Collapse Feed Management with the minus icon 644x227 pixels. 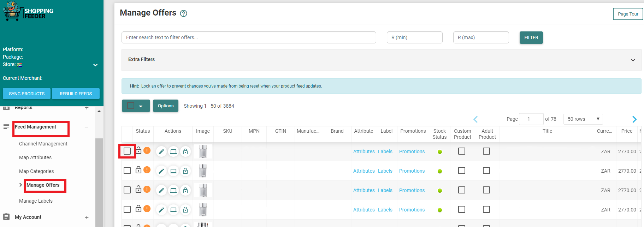pos(87,127)
